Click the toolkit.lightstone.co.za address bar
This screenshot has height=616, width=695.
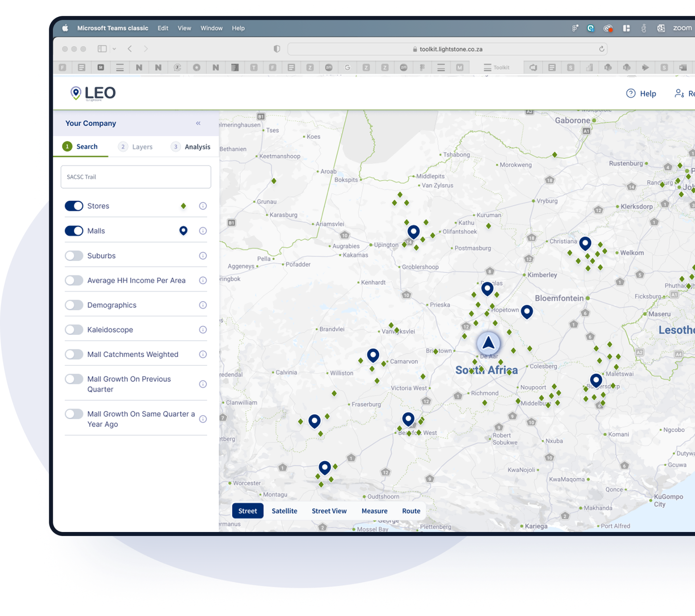(x=447, y=49)
